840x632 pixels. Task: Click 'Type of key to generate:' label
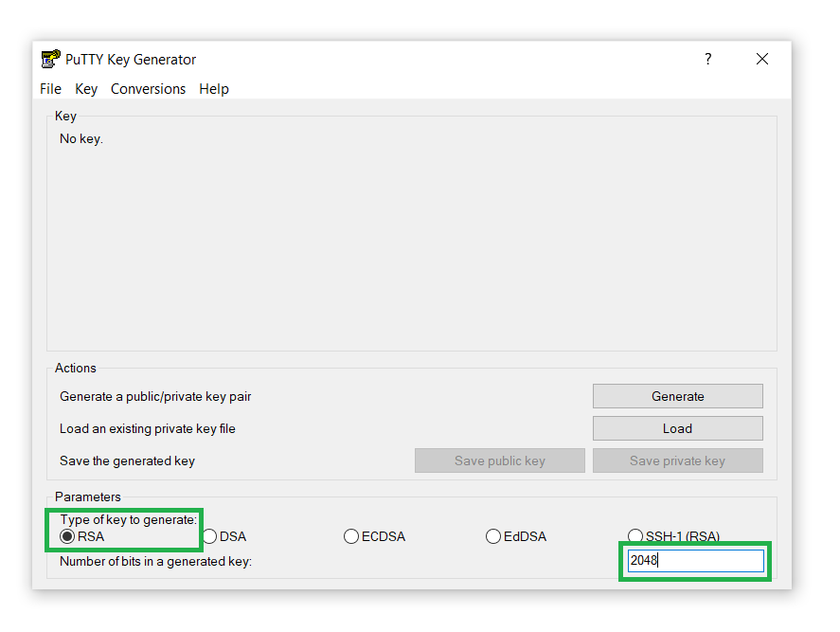pos(129,520)
